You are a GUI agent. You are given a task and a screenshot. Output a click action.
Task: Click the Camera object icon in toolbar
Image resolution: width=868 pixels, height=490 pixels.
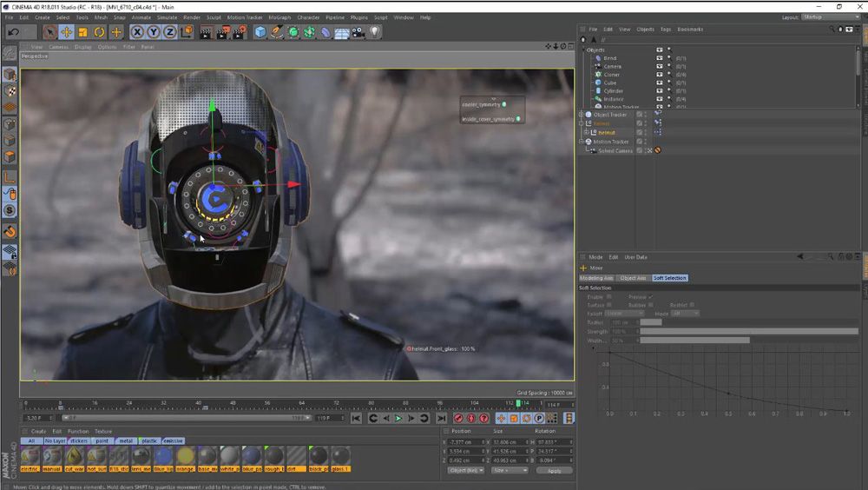[358, 32]
